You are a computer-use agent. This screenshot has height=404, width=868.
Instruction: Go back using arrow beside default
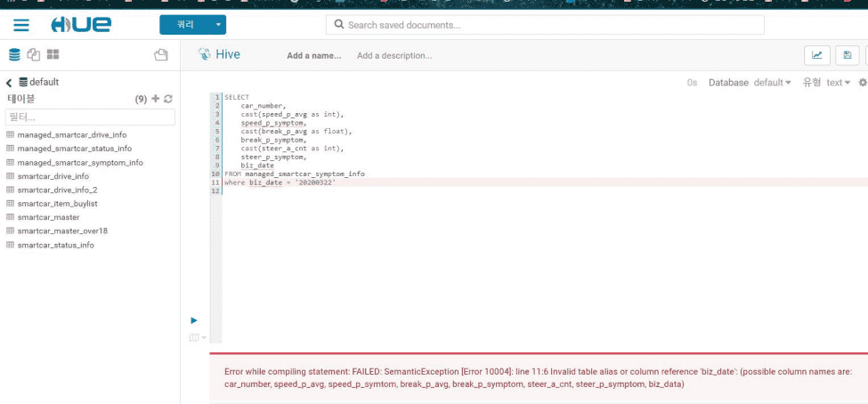[9, 83]
